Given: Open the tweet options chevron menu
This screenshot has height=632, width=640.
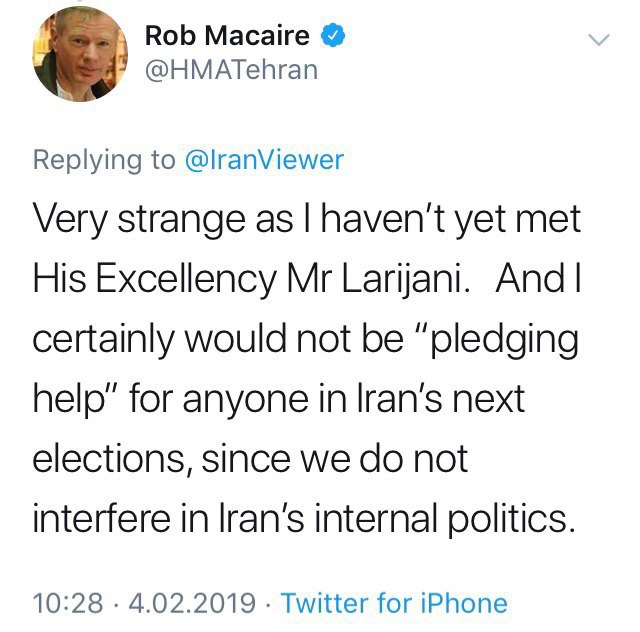Looking at the screenshot, I should [x=598, y=40].
